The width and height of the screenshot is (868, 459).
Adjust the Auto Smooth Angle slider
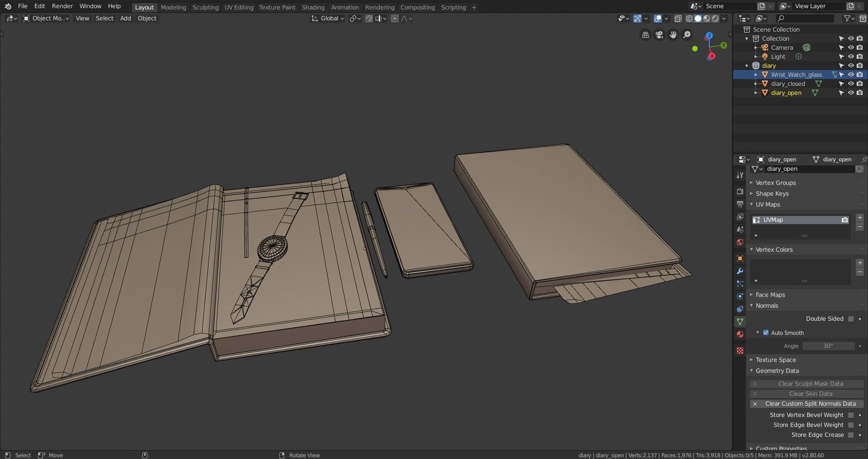tap(829, 346)
